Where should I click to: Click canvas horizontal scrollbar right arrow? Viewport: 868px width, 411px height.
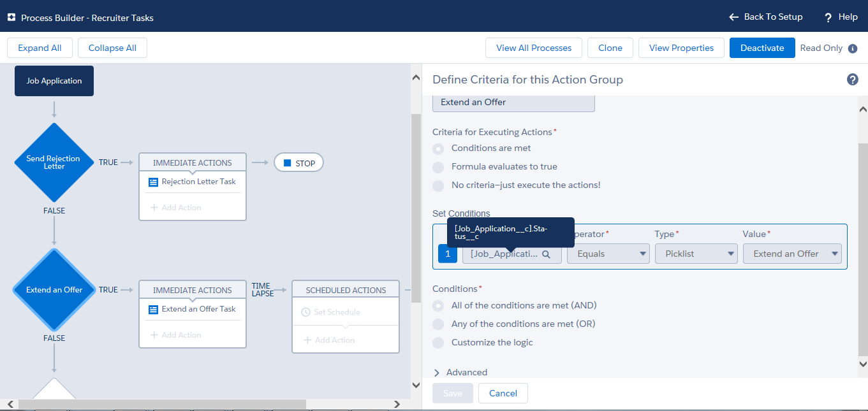(397, 404)
